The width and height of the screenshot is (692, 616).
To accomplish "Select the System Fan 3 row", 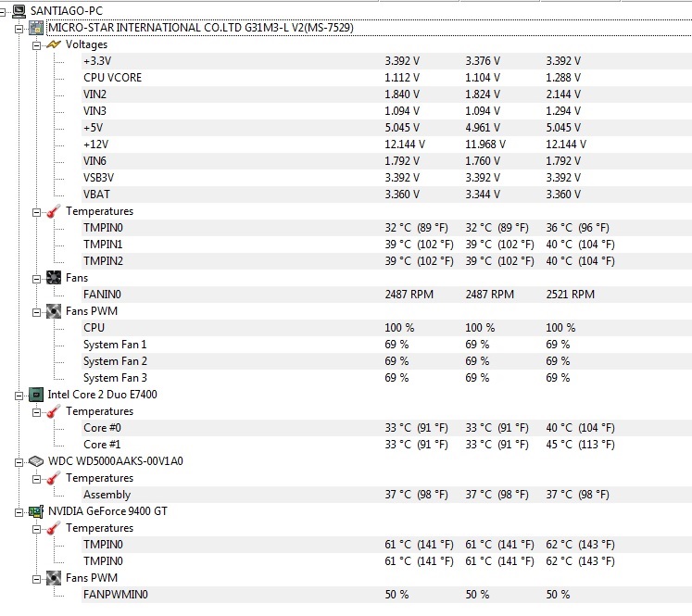I will tap(386, 378).
